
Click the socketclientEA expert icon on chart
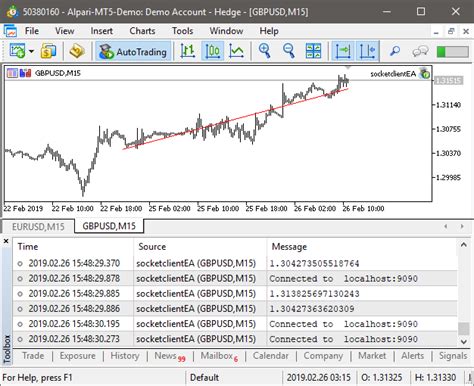(425, 73)
